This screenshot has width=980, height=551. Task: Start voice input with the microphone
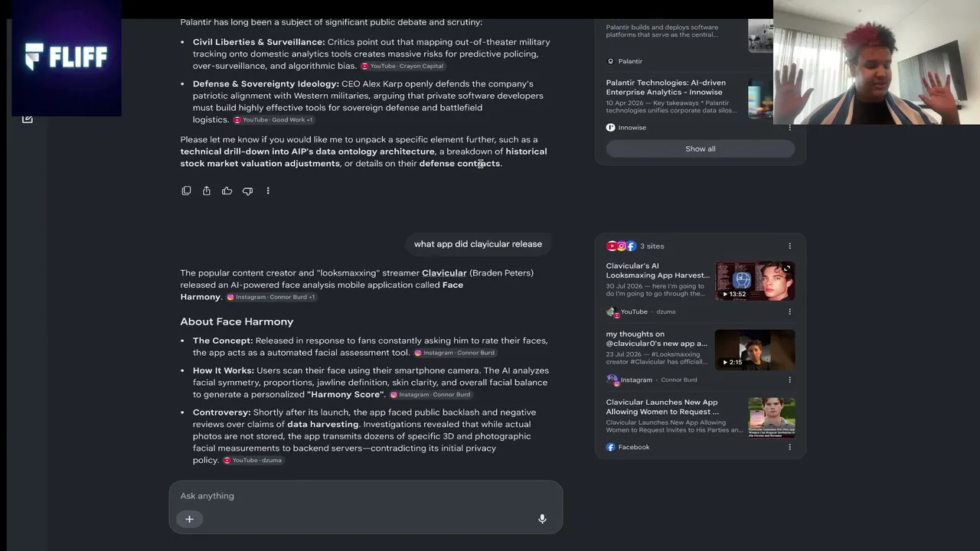[542, 519]
